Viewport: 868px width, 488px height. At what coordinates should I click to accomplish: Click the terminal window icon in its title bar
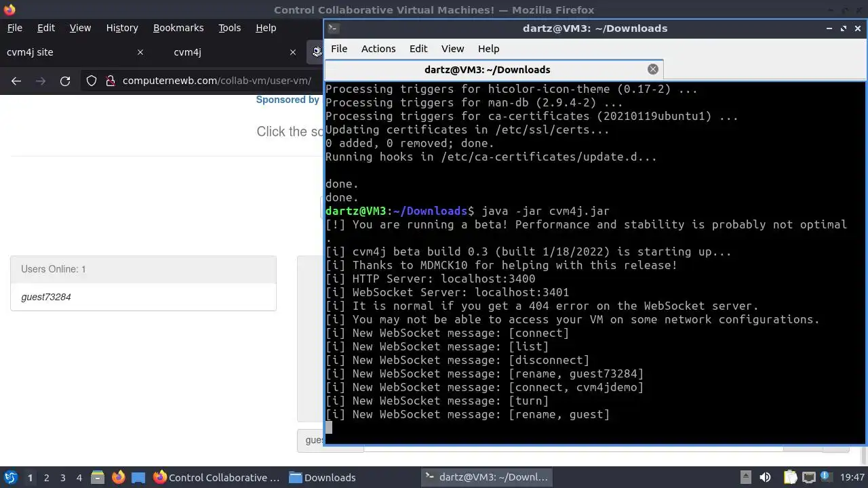pos(333,28)
